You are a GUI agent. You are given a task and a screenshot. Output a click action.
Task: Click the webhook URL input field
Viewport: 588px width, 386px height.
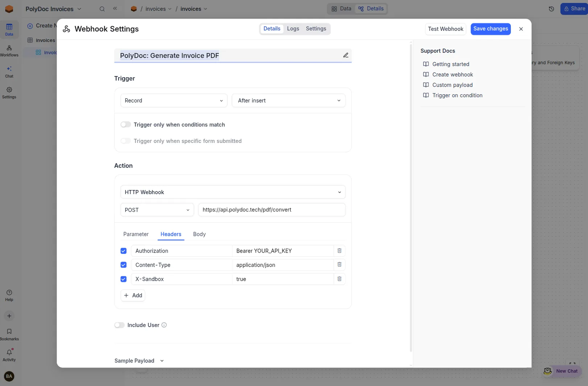point(272,210)
